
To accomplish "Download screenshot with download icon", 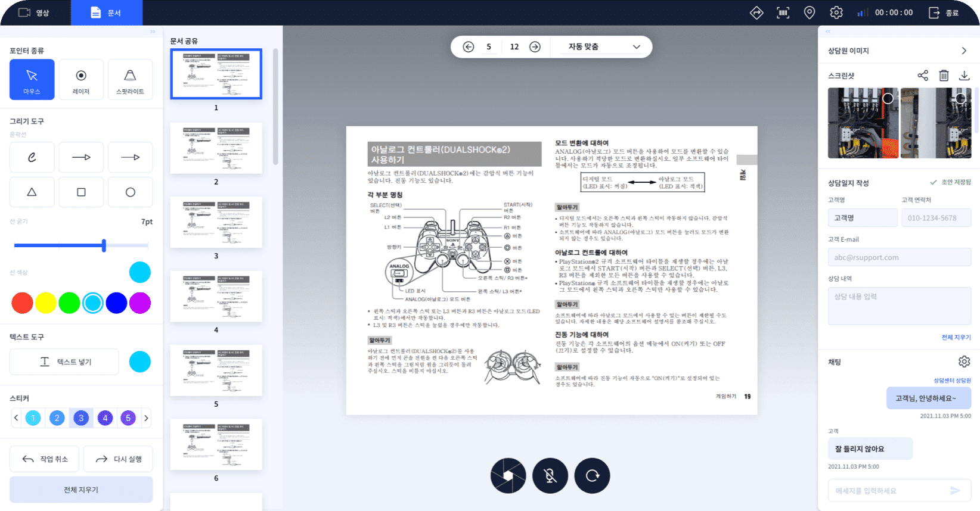I will pyautogui.click(x=964, y=75).
